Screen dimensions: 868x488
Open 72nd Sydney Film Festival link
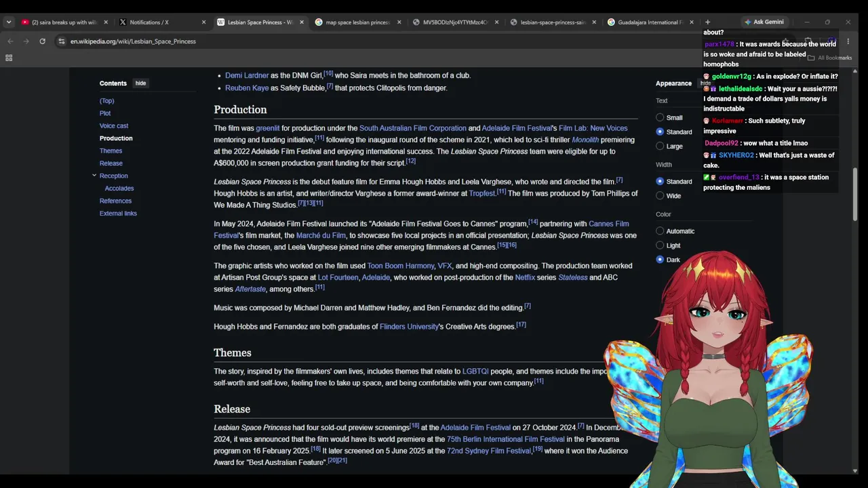[489, 451]
